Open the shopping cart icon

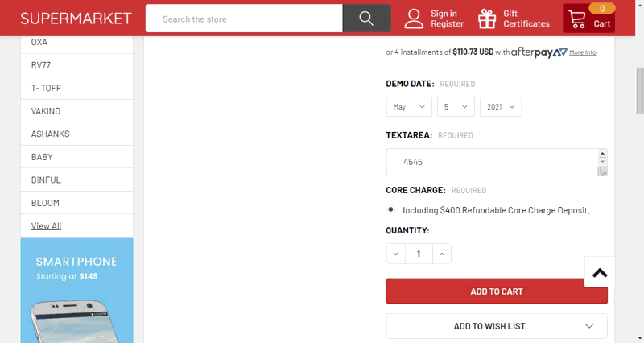tap(576, 19)
